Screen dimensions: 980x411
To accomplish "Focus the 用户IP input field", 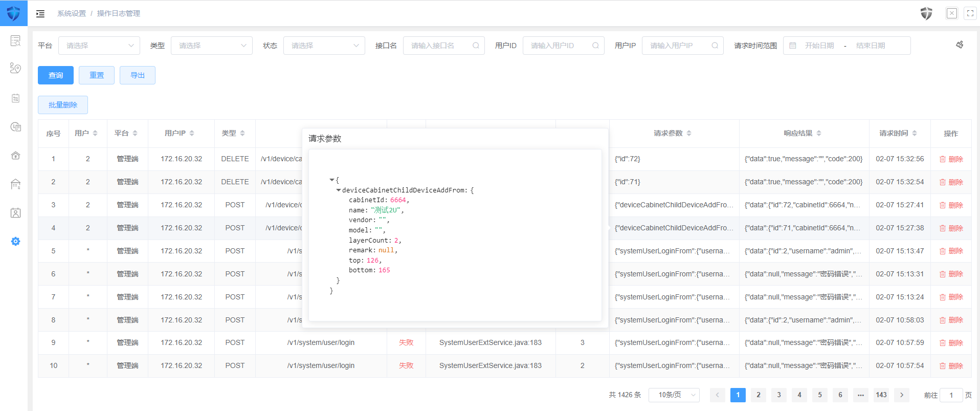I will tap(683, 46).
